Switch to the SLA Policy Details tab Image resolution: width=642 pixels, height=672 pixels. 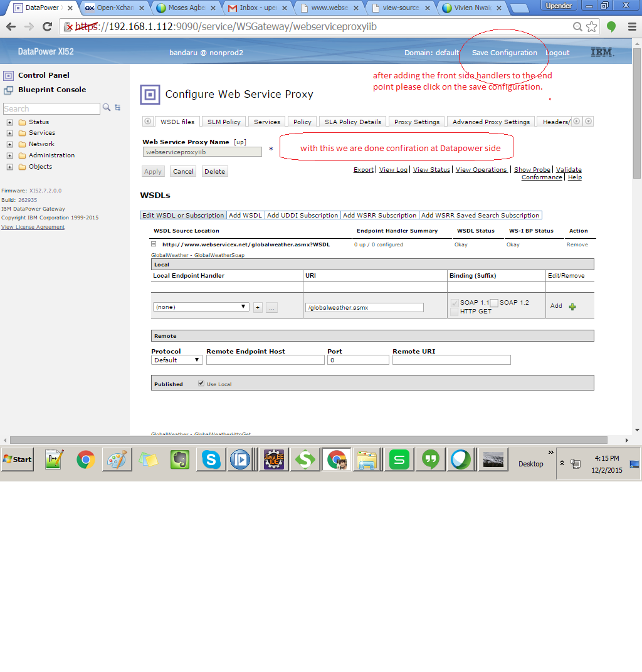352,121
